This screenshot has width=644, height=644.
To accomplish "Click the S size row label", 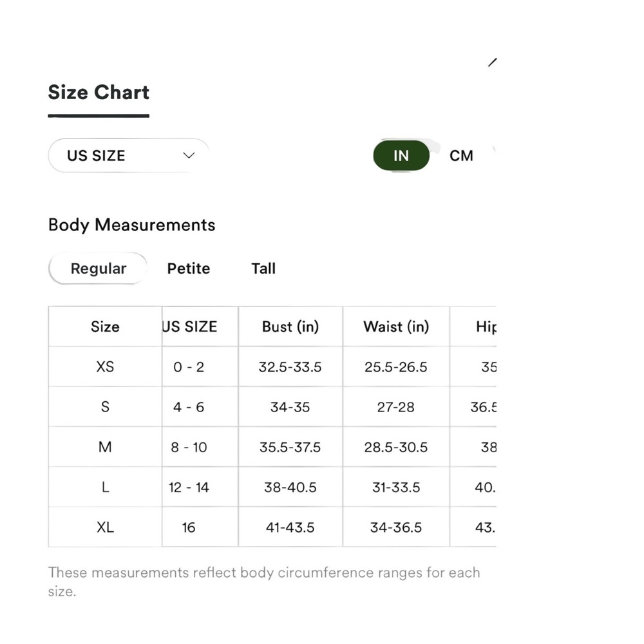I will (x=105, y=407).
